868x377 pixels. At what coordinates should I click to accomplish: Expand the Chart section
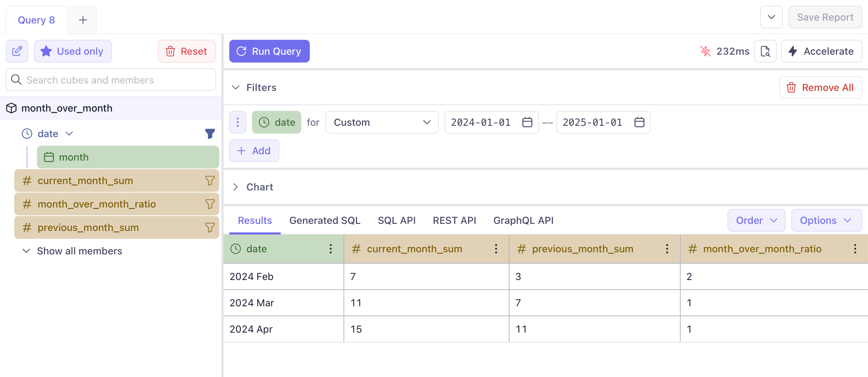[x=236, y=187]
